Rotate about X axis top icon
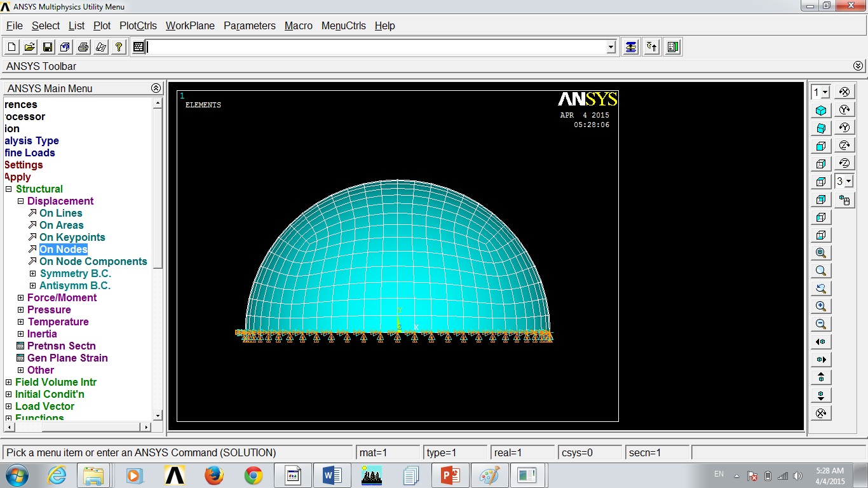Image resolution: width=868 pixels, height=488 pixels. 844,92
